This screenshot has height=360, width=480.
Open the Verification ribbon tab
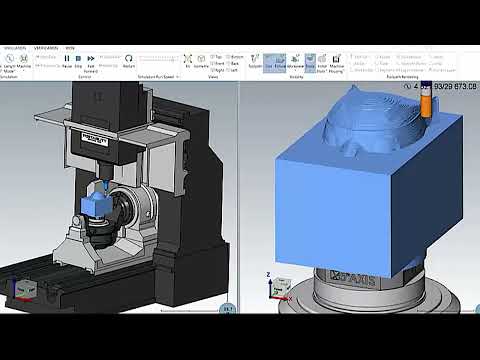pos(46,48)
